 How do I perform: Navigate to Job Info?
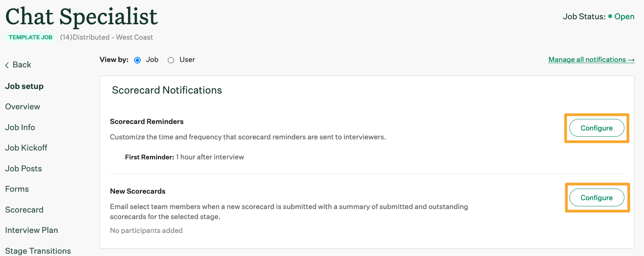click(20, 127)
